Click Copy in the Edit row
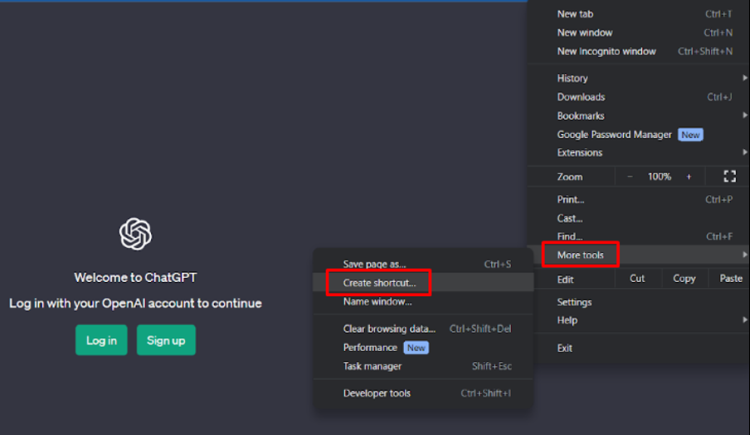 (684, 279)
